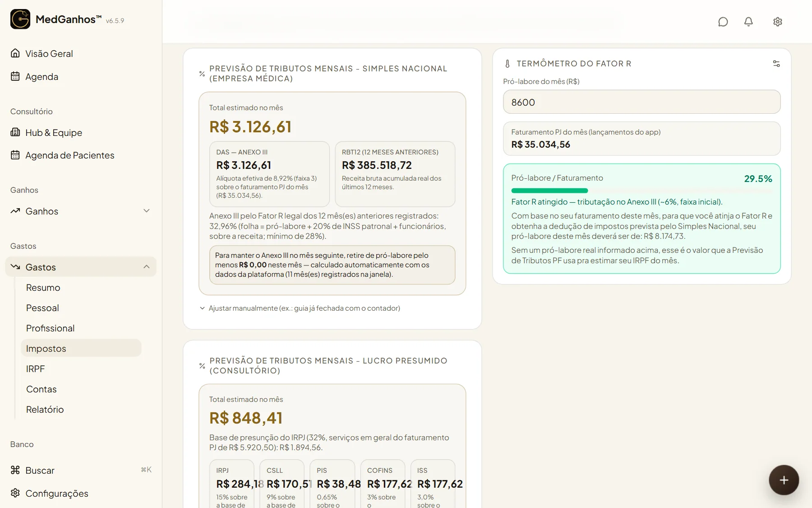Viewport: 812px width, 508px height.
Task: Click the COFINS R$ 177,62 card
Action: pyautogui.click(x=383, y=484)
